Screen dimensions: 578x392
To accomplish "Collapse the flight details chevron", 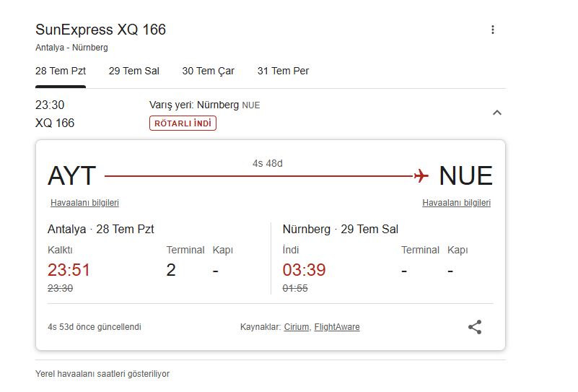I will point(496,113).
